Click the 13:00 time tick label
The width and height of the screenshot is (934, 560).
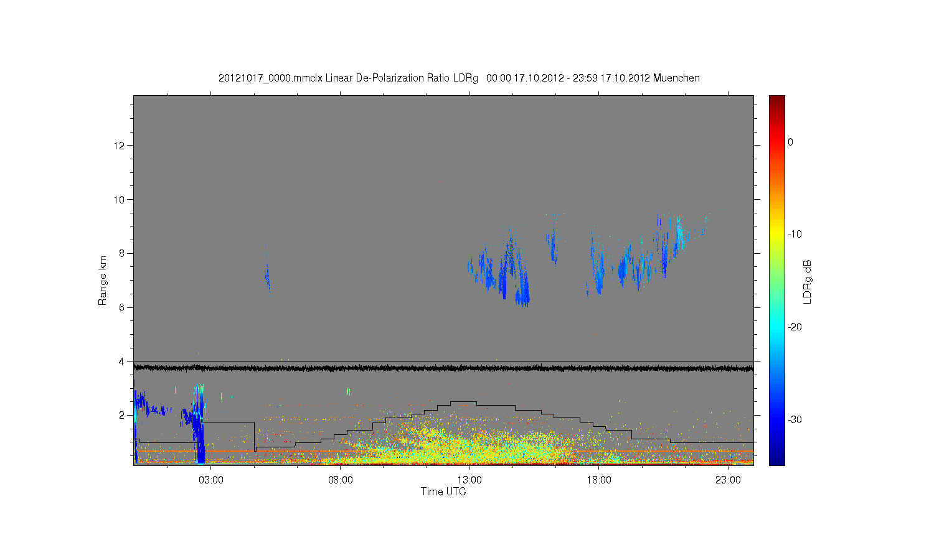click(469, 480)
